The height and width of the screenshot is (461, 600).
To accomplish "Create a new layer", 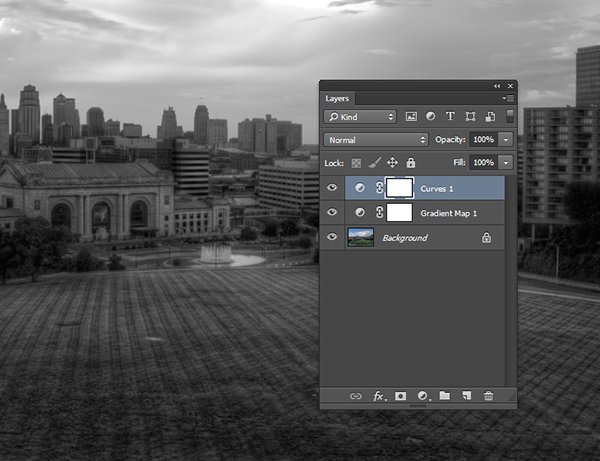I will [466, 396].
